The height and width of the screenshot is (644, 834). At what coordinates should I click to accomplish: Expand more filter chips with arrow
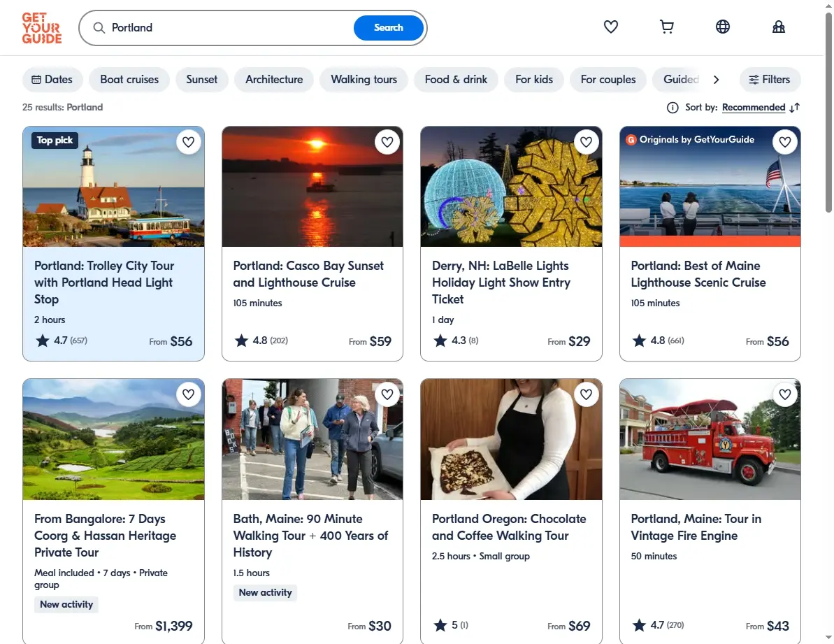716,80
